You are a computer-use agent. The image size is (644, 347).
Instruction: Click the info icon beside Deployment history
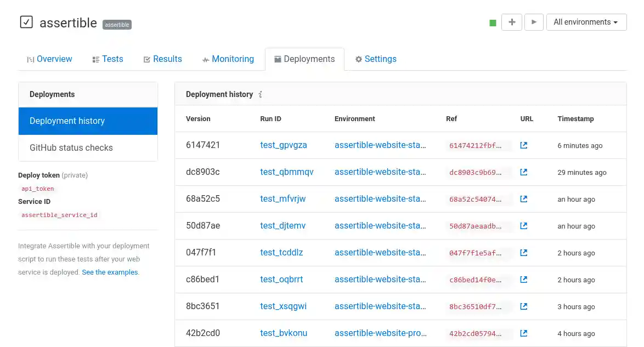(x=261, y=94)
